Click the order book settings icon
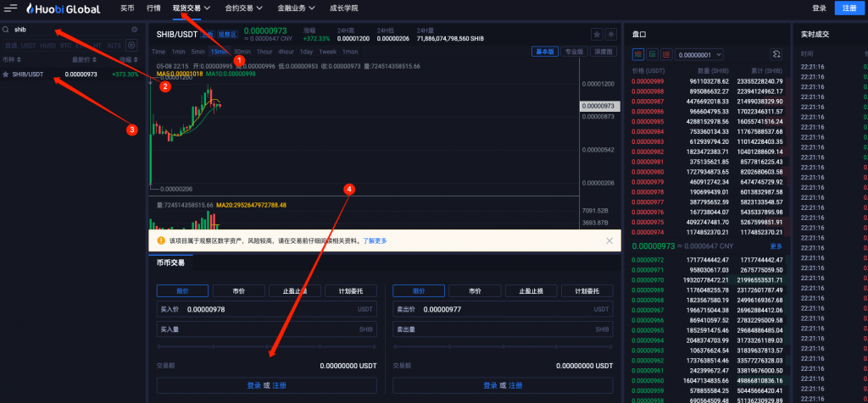The height and width of the screenshot is (403, 868). (x=776, y=54)
